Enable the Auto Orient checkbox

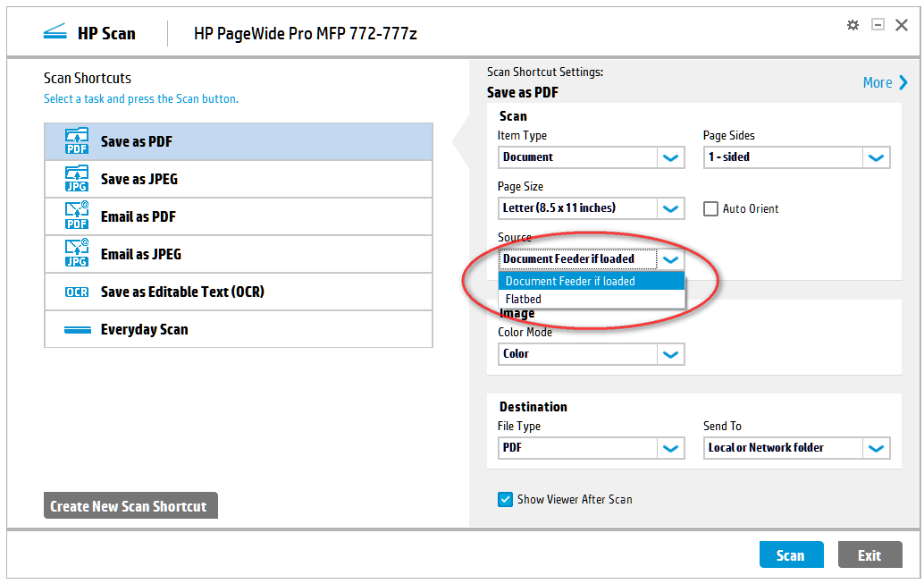pos(711,208)
